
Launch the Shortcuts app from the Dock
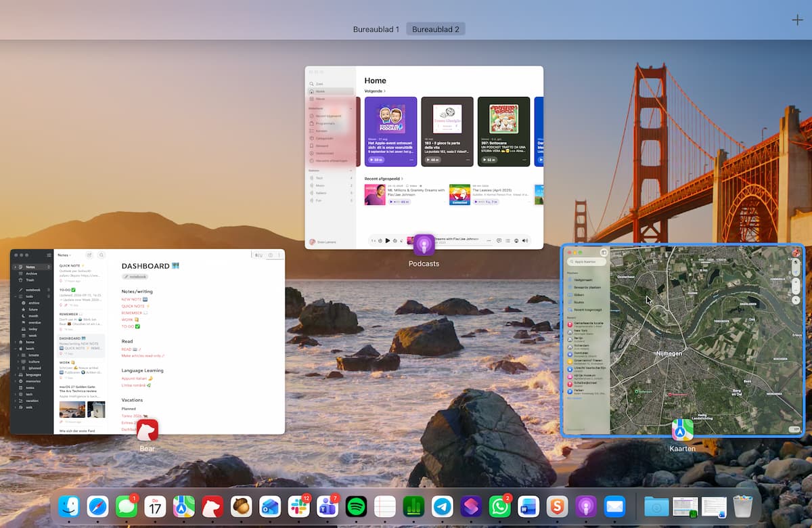point(471,506)
